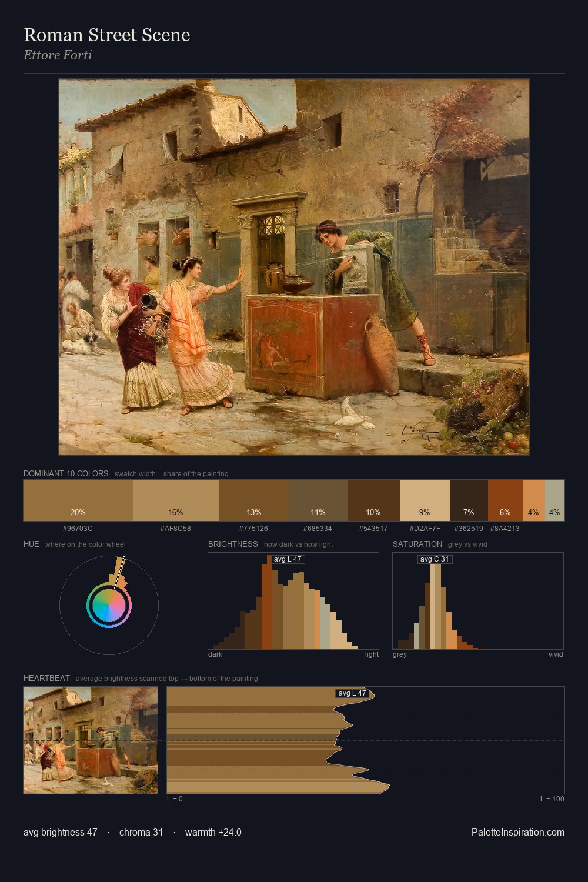Click 'how dark vs how light' caption
The width and height of the screenshot is (588, 882).
(299, 544)
